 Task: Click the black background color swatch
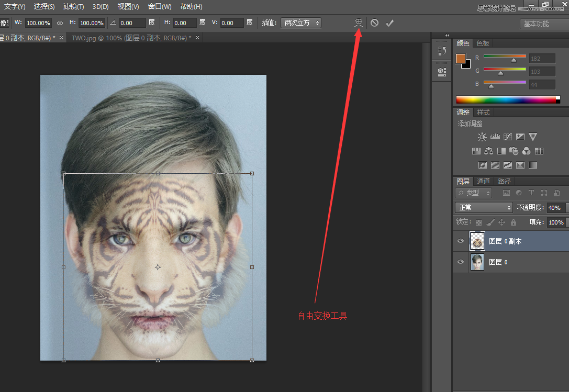click(x=467, y=65)
